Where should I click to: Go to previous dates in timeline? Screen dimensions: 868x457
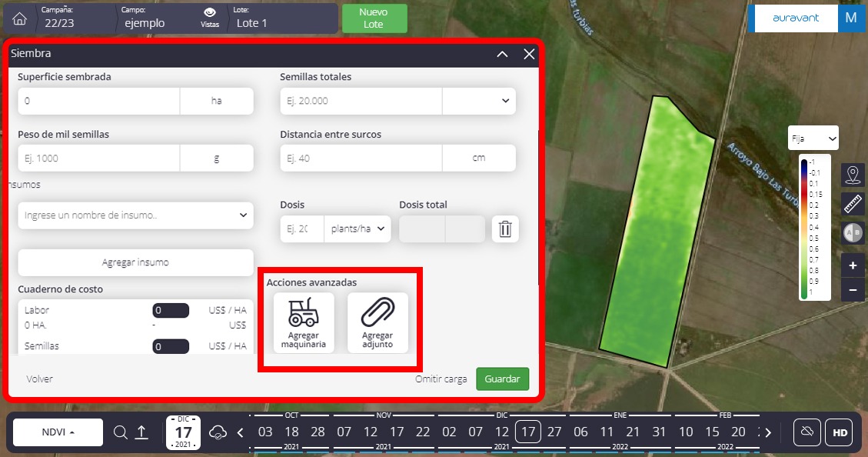tap(240, 432)
